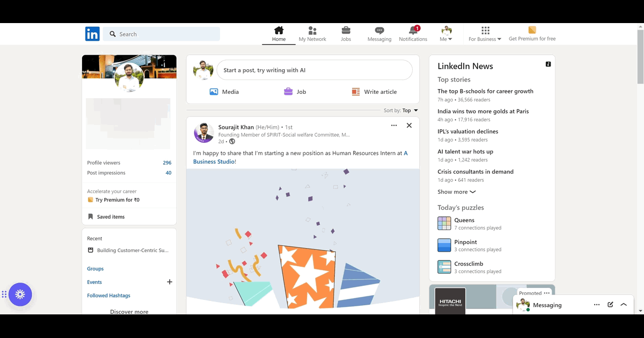Click Sourajit Khan's avatar photo
The width and height of the screenshot is (644, 338).
[x=204, y=133]
